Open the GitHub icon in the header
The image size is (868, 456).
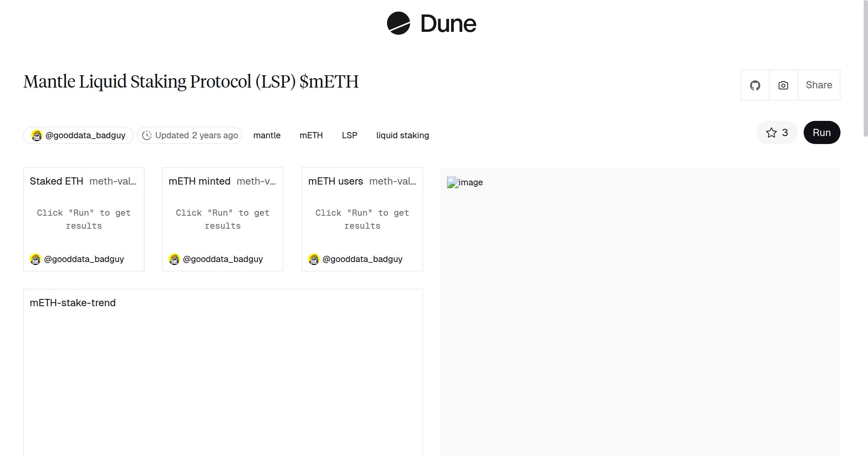pos(755,85)
